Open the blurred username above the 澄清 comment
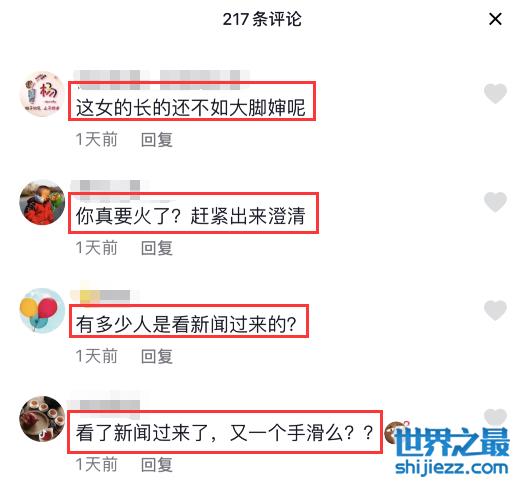519x482 pixels. [x=111, y=188]
